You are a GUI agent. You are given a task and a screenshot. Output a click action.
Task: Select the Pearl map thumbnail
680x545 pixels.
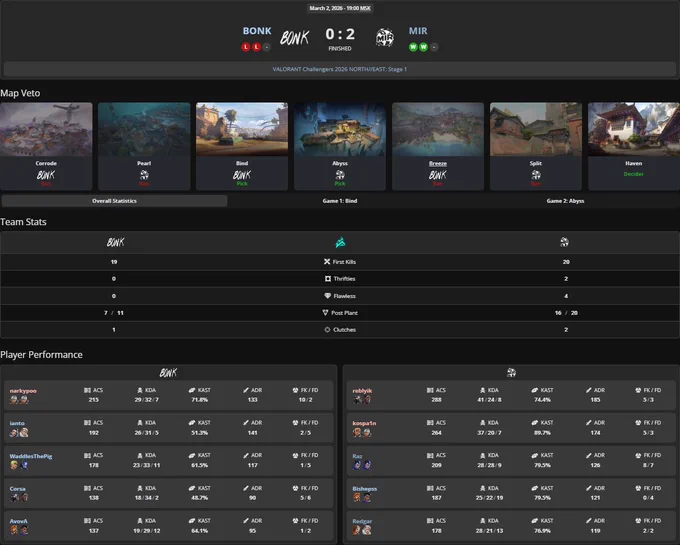point(144,129)
